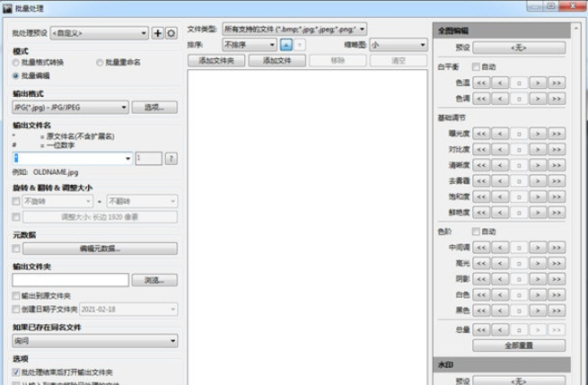Click 全部重置 button
588x385 pixels.
(x=519, y=346)
